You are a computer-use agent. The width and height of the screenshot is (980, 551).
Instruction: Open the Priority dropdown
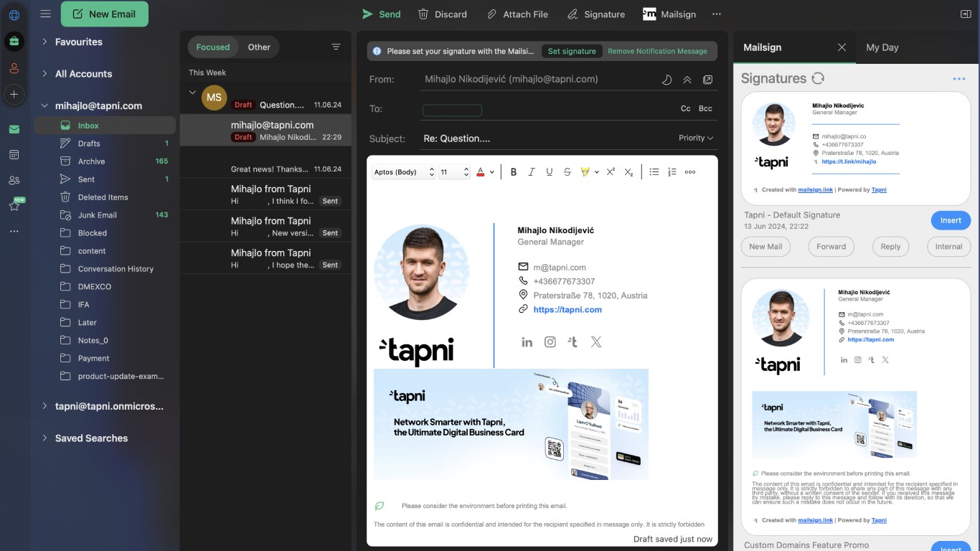tap(696, 138)
